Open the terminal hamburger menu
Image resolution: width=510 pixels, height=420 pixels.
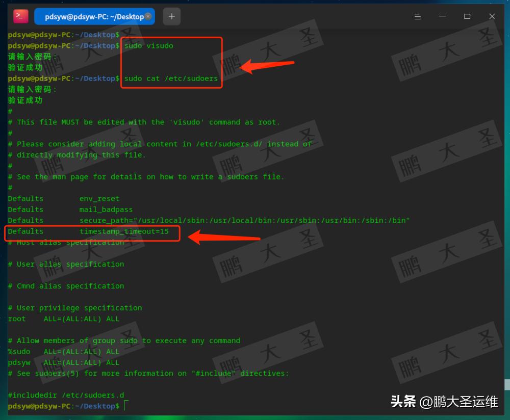pyautogui.click(x=418, y=17)
